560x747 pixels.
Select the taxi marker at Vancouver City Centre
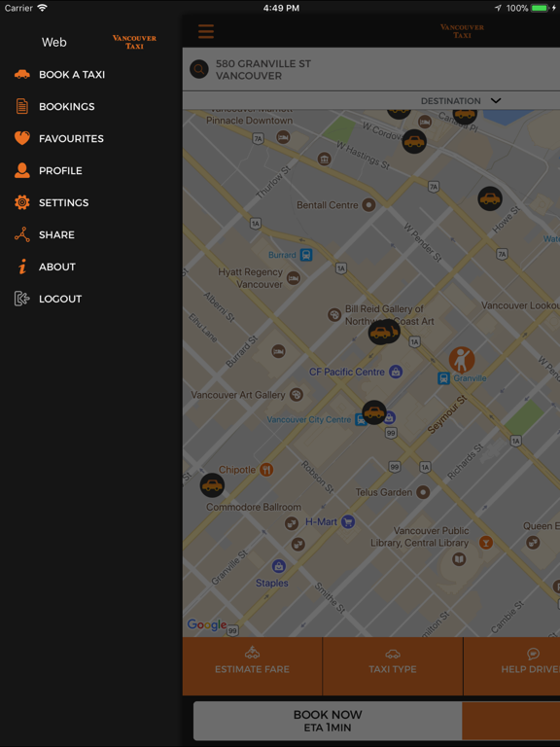pyautogui.click(x=374, y=412)
